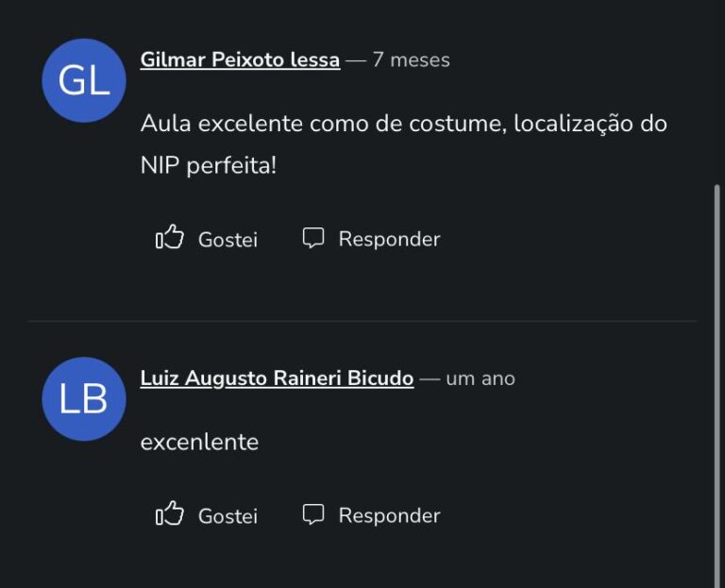The image size is (725, 588).
Task: Open the GL avatar circle
Action: tap(84, 81)
